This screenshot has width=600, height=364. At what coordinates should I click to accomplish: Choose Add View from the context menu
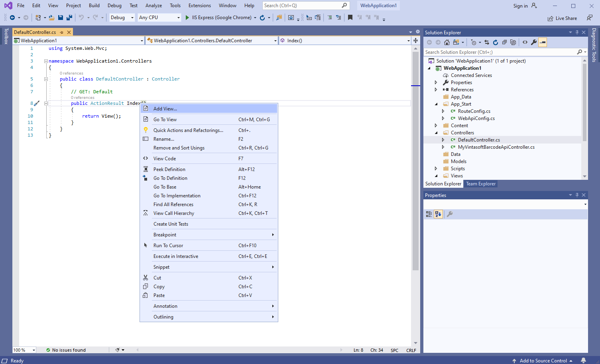[x=165, y=109]
